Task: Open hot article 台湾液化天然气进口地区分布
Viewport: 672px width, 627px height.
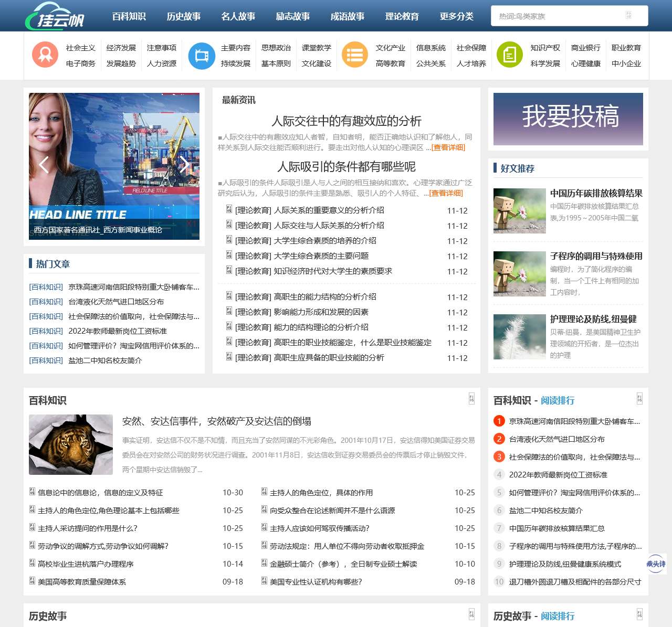Action: 116,302
